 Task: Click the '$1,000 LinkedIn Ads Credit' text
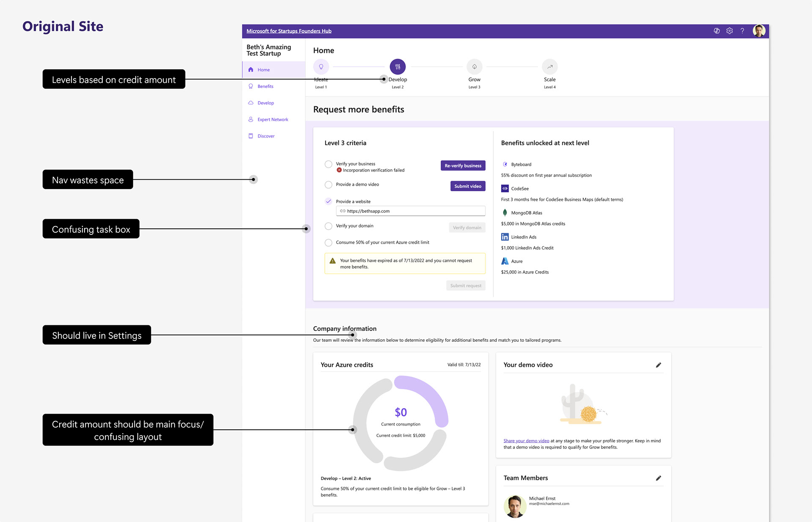coord(527,248)
